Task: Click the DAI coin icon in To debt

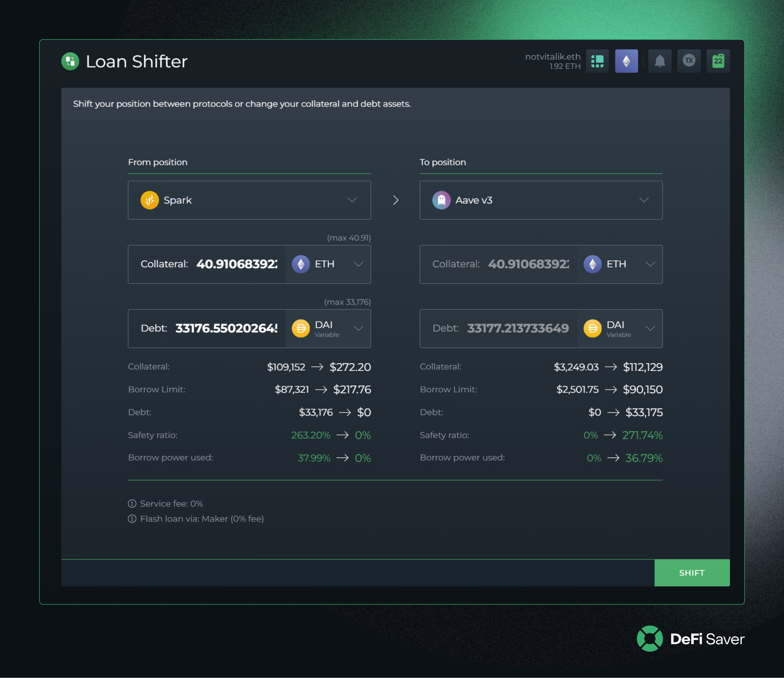Action: pyautogui.click(x=593, y=328)
